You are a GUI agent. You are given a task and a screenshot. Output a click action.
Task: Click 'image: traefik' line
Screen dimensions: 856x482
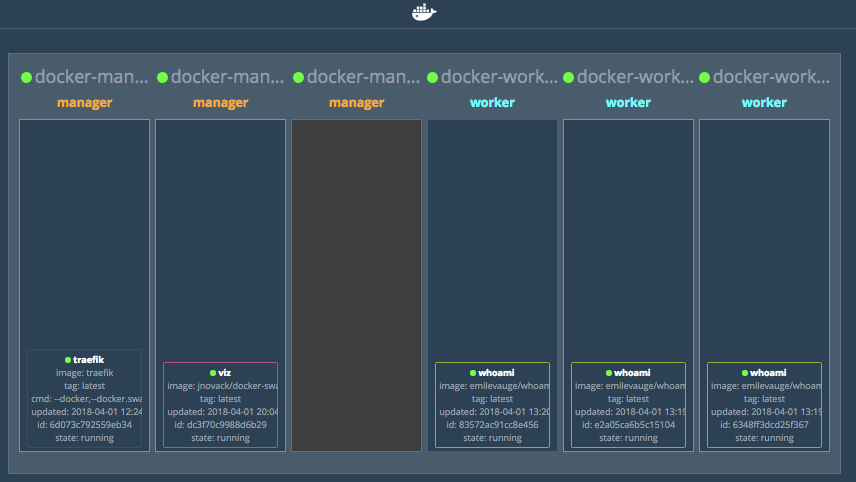pos(85,373)
